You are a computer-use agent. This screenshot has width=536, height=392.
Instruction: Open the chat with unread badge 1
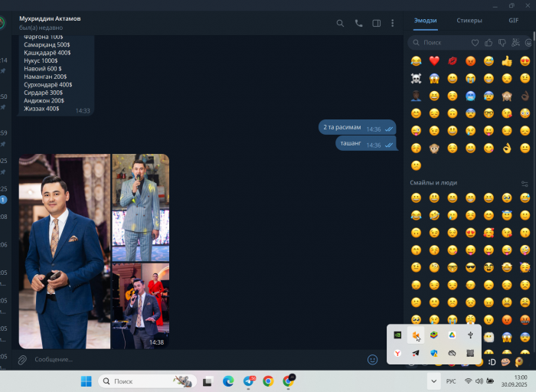coord(3,200)
